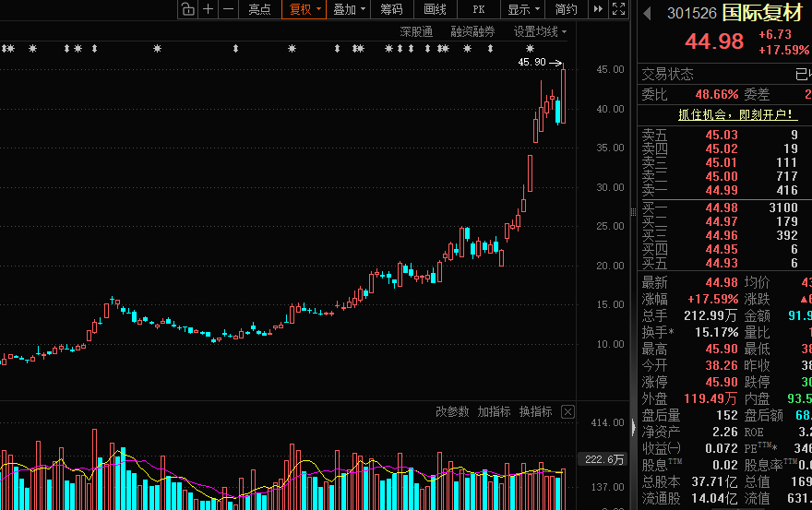This screenshot has width=812, height=510.
Task: Click stock code 301526
Action: click(x=691, y=14)
